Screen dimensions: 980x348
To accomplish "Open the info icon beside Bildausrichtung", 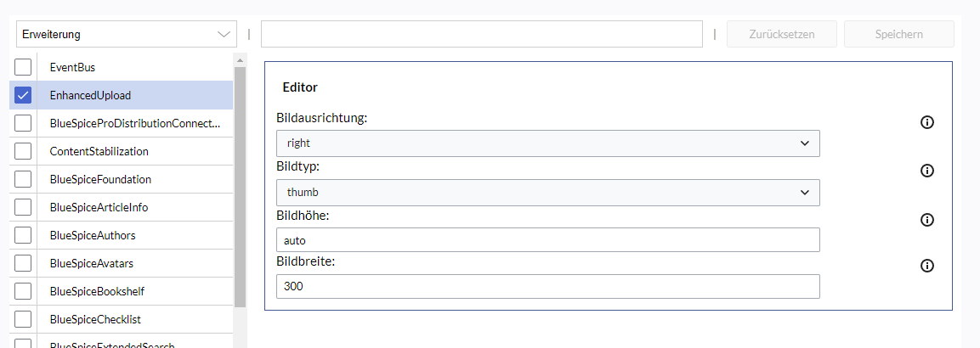I will [x=927, y=122].
